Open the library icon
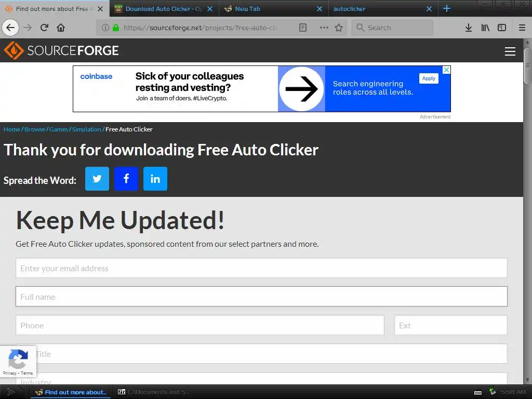This screenshot has width=532, height=399. point(485,28)
